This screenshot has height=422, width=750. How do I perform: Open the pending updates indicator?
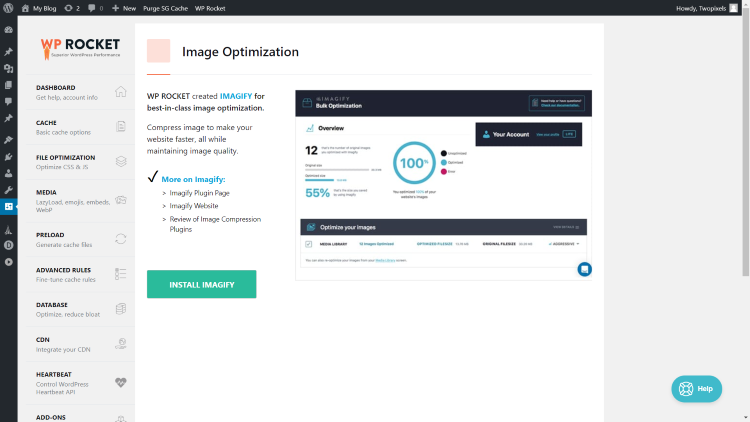pyautogui.click(x=72, y=8)
